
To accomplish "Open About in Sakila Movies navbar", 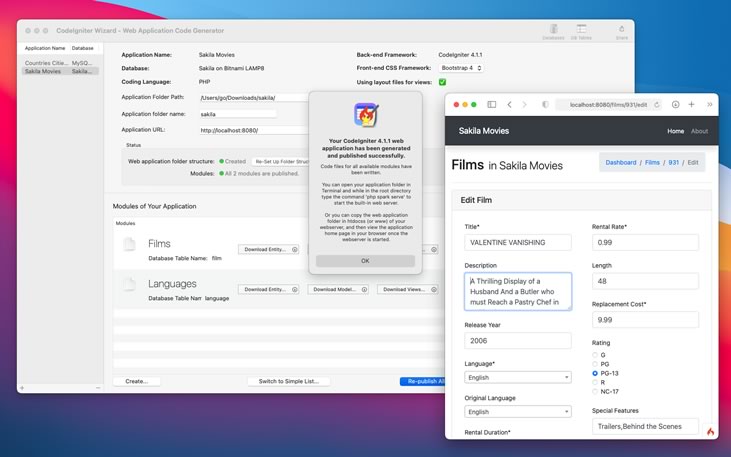I will tap(699, 131).
